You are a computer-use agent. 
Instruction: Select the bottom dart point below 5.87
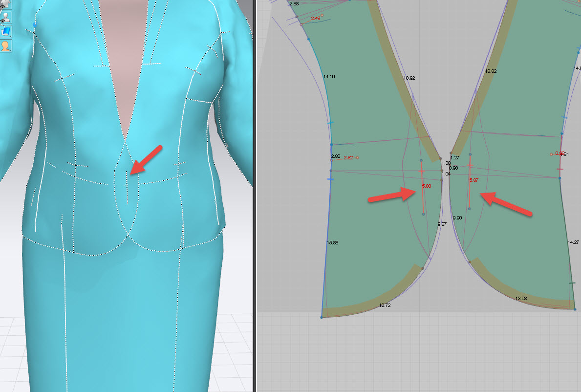(x=469, y=209)
